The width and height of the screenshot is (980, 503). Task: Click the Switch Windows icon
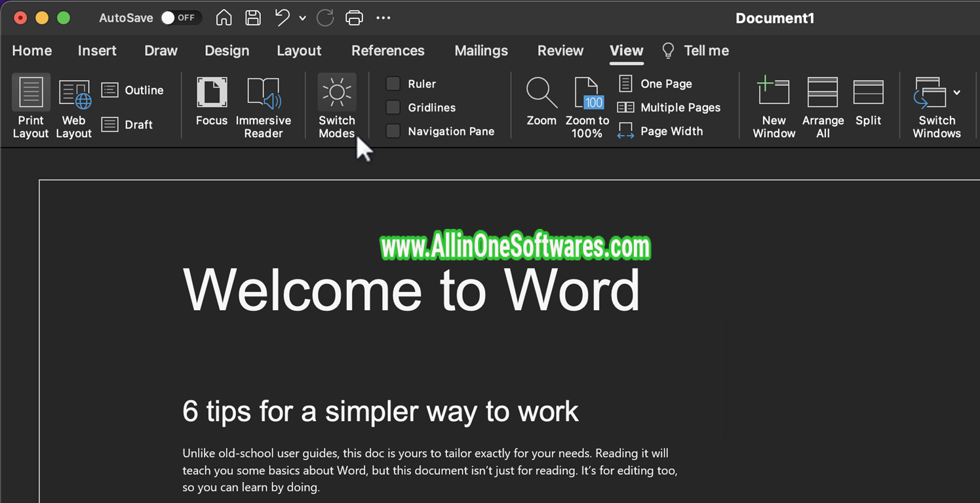pyautogui.click(x=930, y=92)
